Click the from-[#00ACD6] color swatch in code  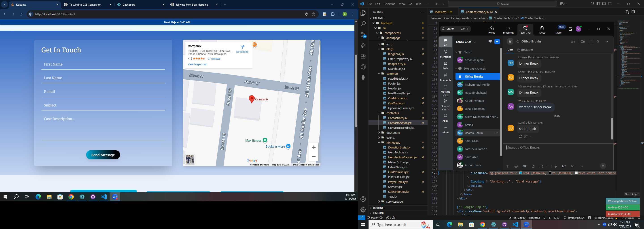[521, 173]
